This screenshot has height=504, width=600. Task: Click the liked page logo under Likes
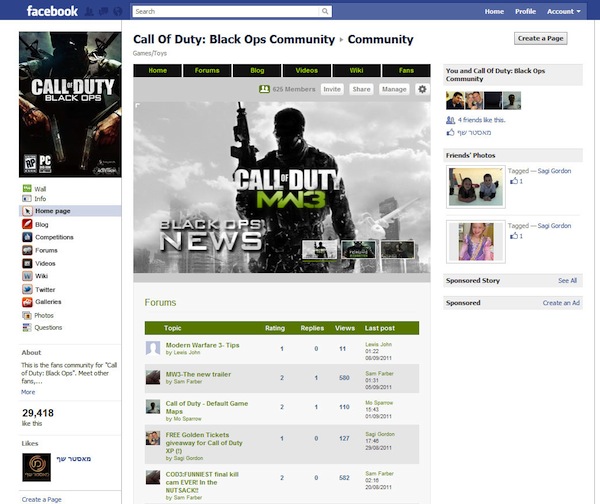[36, 467]
